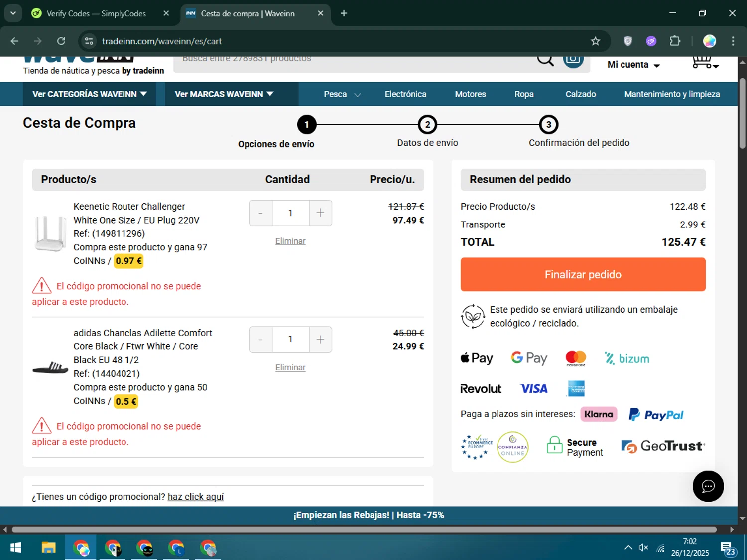Click the Revolut logo
Image resolution: width=747 pixels, height=560 pixels.
point(481,389)
